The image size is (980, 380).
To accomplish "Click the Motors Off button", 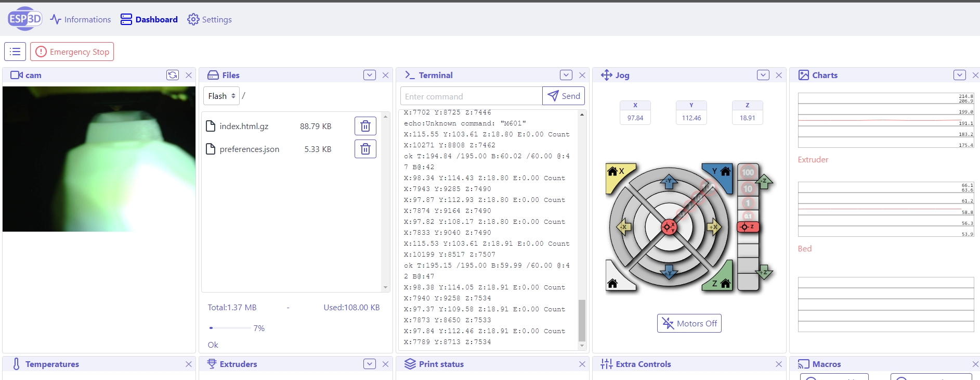I will [689, 323].
